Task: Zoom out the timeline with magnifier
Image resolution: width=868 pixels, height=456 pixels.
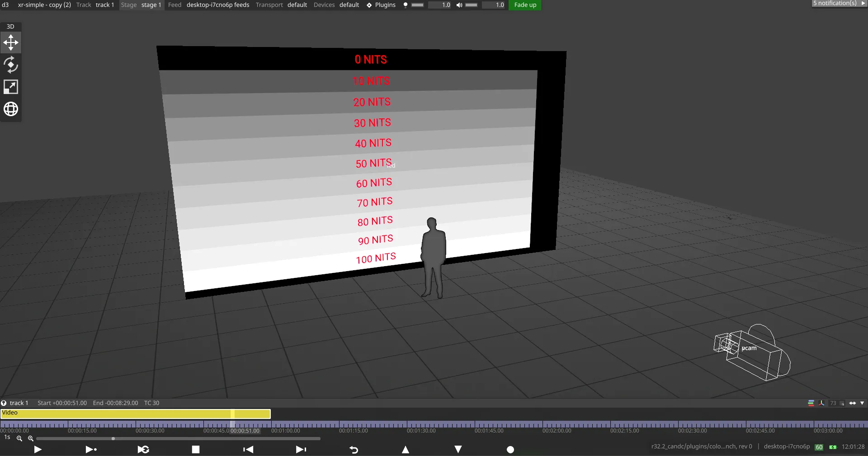Action: point(19,438)
